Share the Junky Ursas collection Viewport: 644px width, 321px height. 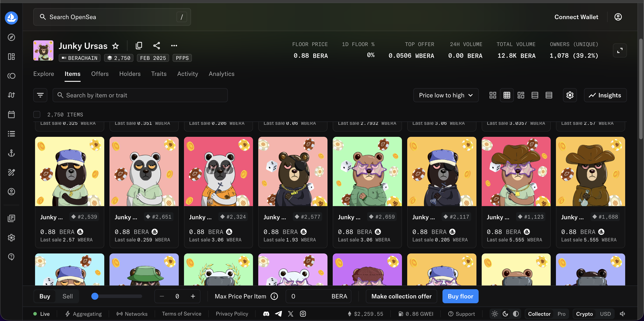point(156,46)
